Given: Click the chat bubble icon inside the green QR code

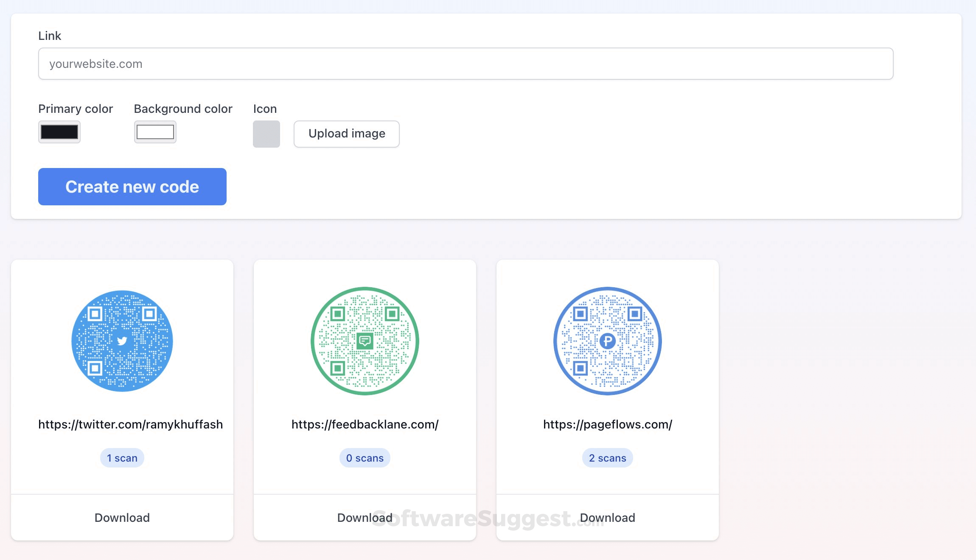Looking at the screenshot, I should pyautogui.click(x=365, y=340).
